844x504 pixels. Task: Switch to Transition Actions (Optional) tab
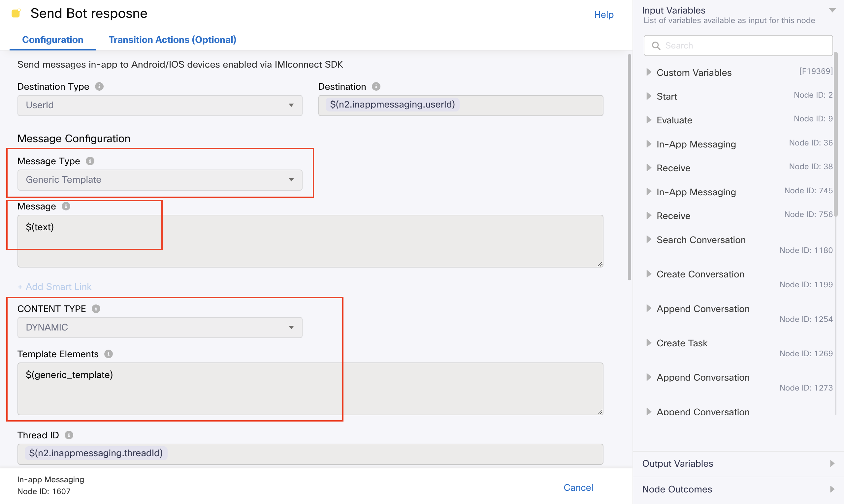coord(173,40)
